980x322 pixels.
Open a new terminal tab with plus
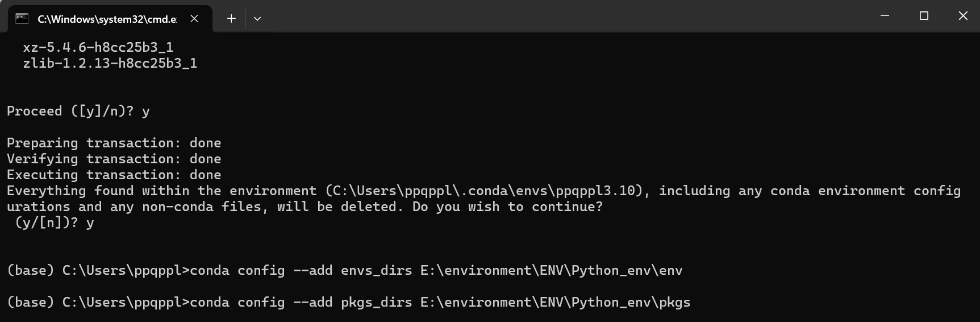pos(231,19)
